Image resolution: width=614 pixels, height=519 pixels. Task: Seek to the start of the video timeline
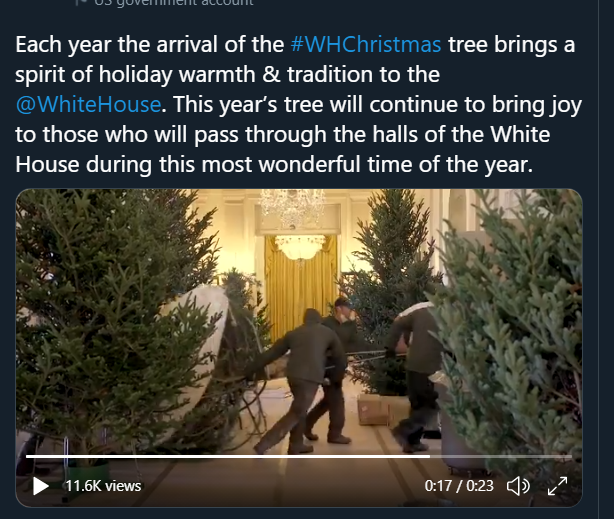pos(27,456)
